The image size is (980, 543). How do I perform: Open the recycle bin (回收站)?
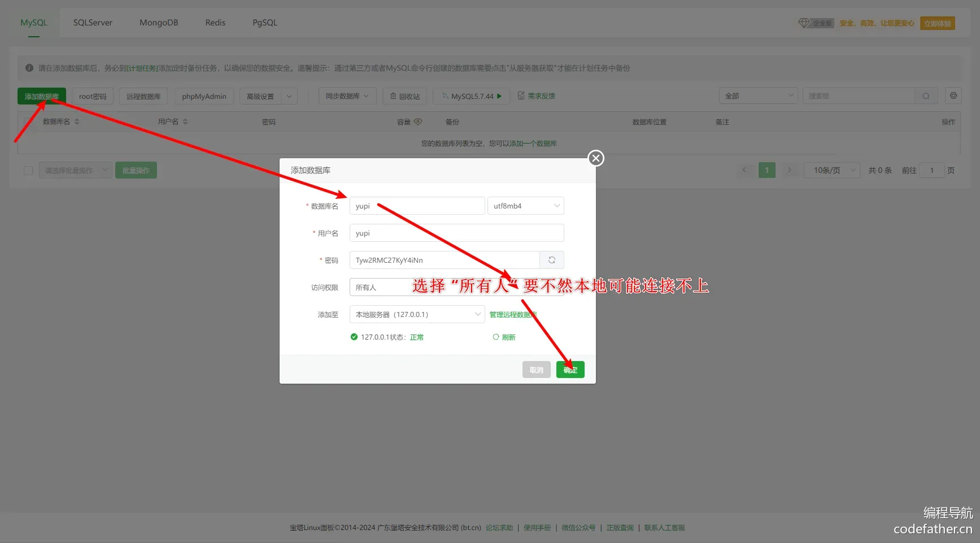(404, 96)
